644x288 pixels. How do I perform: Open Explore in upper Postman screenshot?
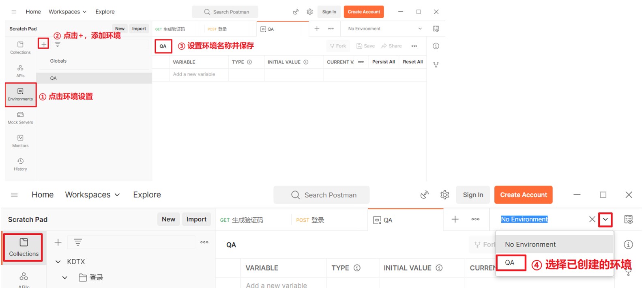(x=105, y=12)
